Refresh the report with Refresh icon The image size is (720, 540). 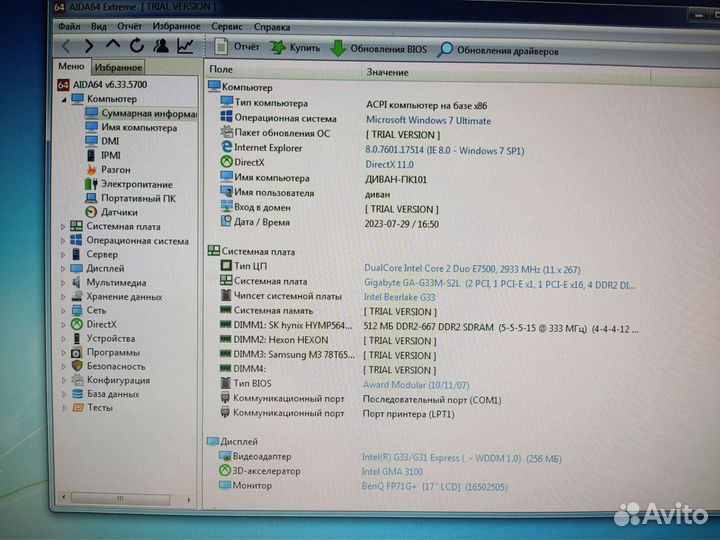pyautogui.click(x=137, y=45)
